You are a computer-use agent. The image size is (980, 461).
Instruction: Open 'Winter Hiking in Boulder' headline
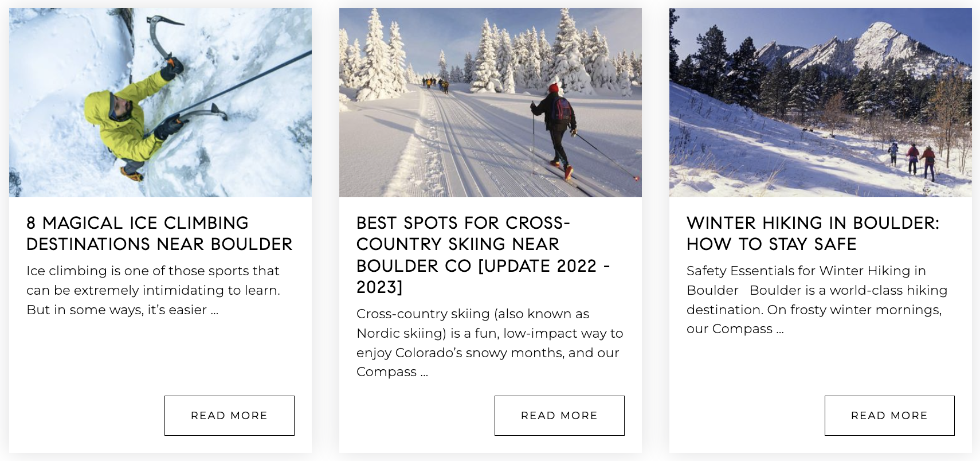pos(813,233)
